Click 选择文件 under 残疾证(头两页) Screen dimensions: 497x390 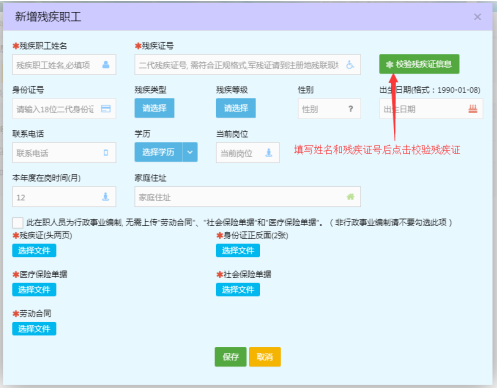(x=34, y=250)
